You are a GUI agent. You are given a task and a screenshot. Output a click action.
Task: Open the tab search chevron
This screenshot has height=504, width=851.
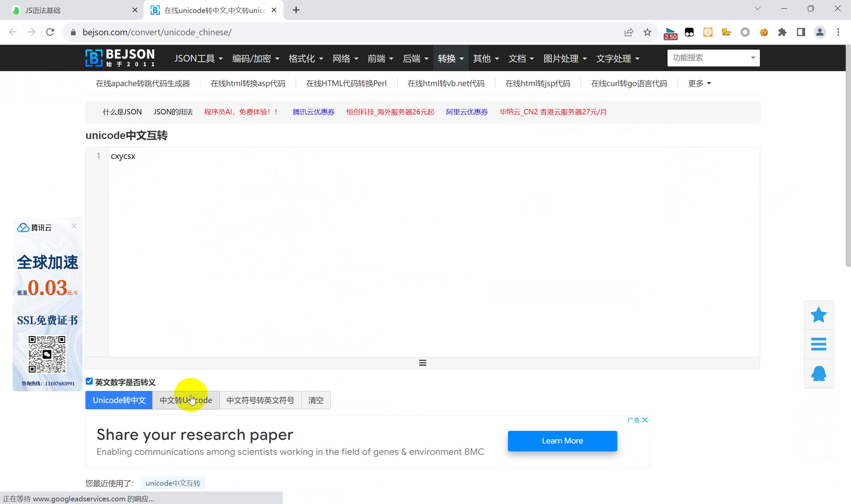[x=758, y=9]
